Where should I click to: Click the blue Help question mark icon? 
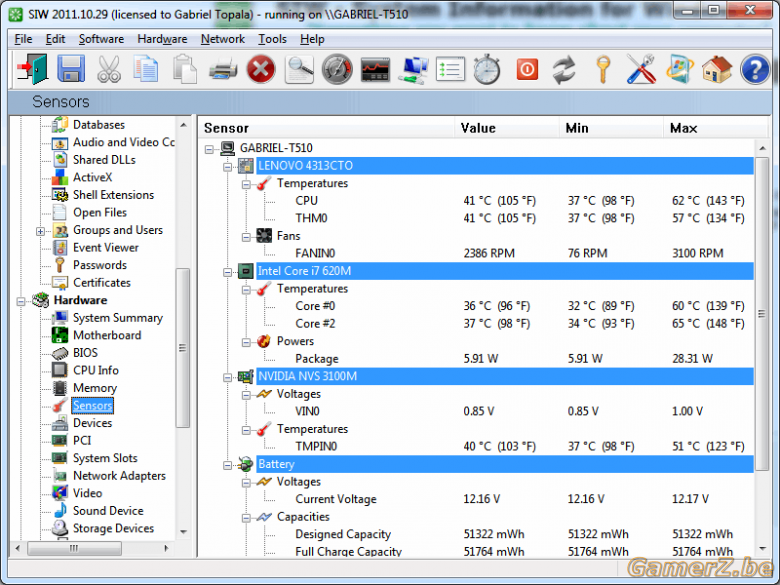pos(755,69)
